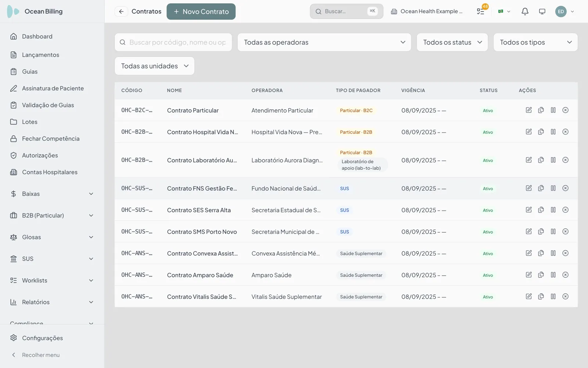The image size is (588, 368).
Task: Open Configurações at sidebar bottom
Action: (52, 338)
